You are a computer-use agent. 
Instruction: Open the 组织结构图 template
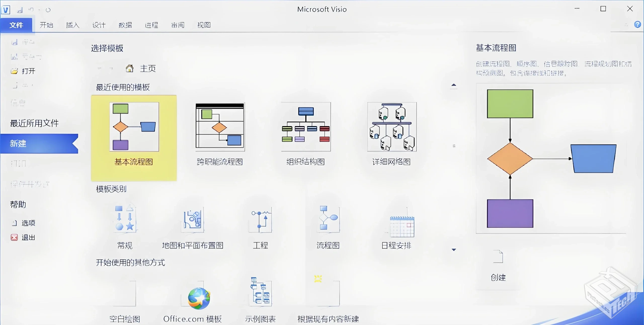(305, 127)
